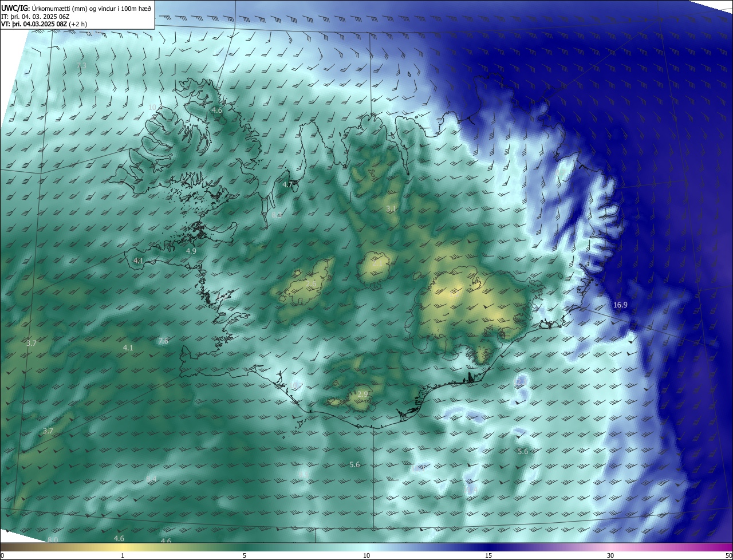Click the 8.4 value label on the map
The image size is (733, 560).
pyautogui.click(x=151, y=479)
